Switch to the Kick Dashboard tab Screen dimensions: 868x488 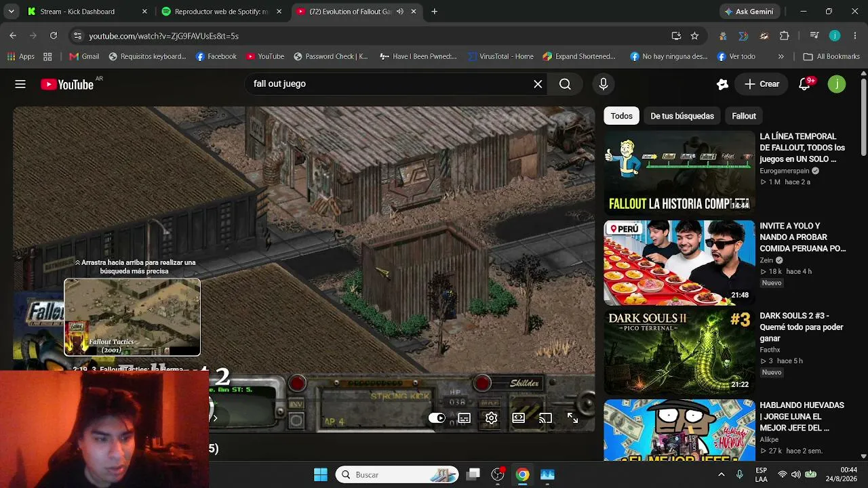[77, 12]
